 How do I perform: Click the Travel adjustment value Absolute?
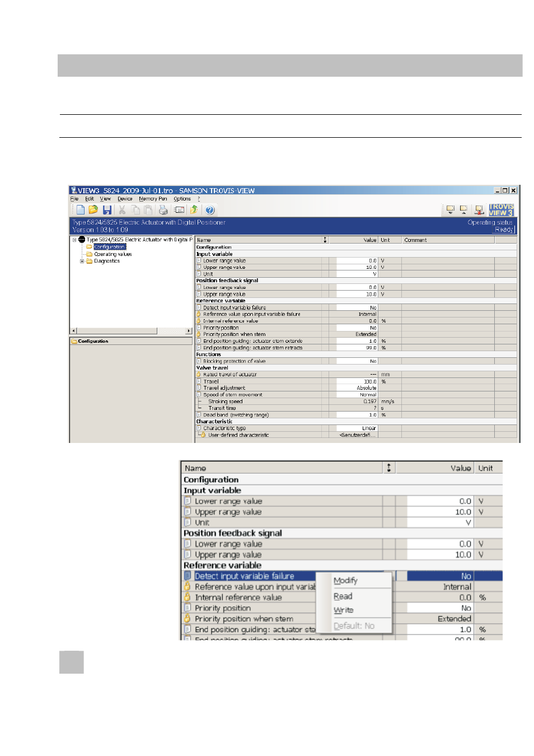point(357,388)
